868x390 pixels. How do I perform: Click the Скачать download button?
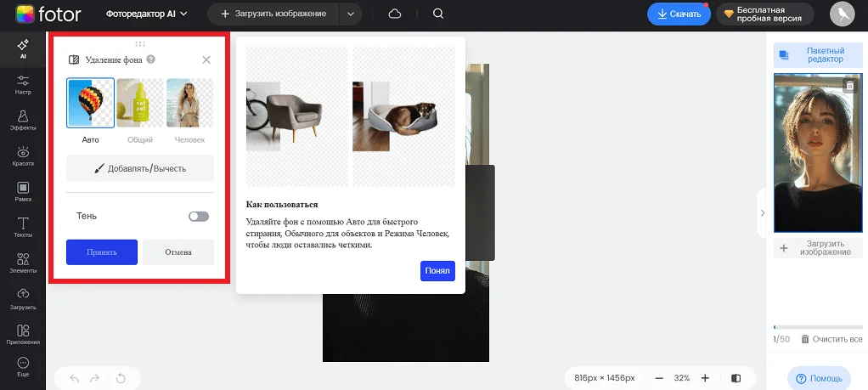(x=679, y=14)
